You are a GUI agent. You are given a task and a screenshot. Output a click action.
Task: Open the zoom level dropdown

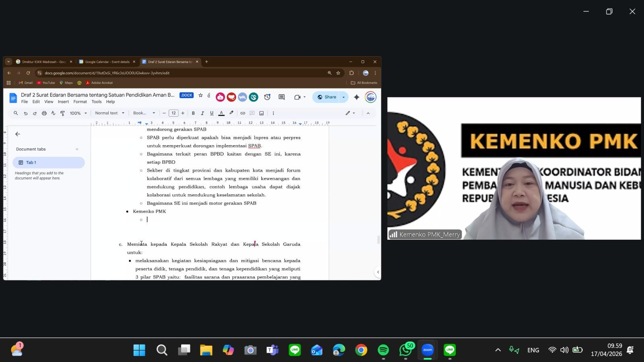pos(77,113)
